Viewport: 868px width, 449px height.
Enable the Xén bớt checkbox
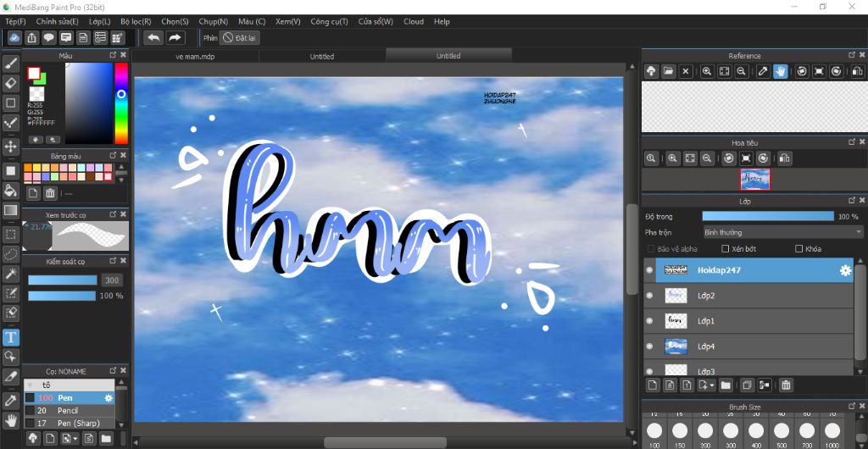[x=726, y=249]
